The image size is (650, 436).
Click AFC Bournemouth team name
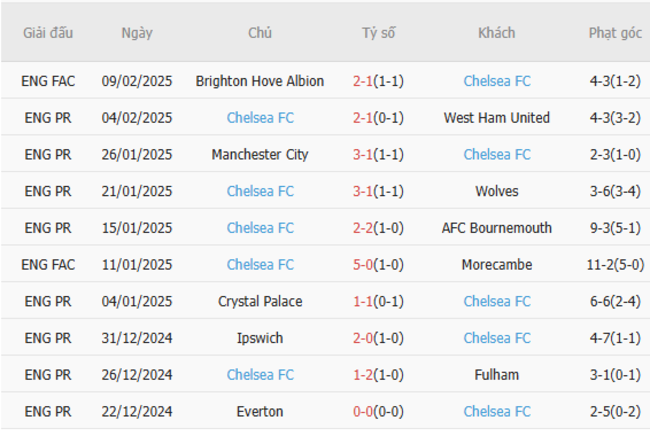(497, 228)
